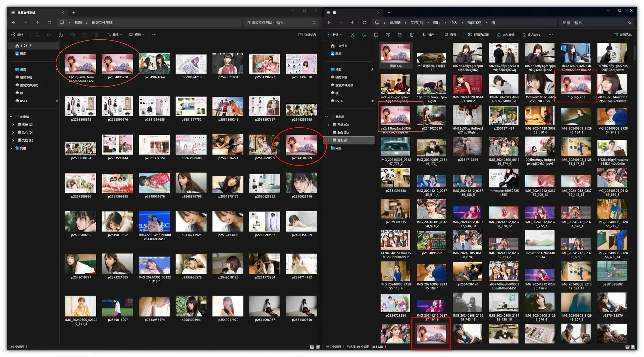Select the 斋藤飞鸟 folder thumbnail
644x357 pixels.
395,55
